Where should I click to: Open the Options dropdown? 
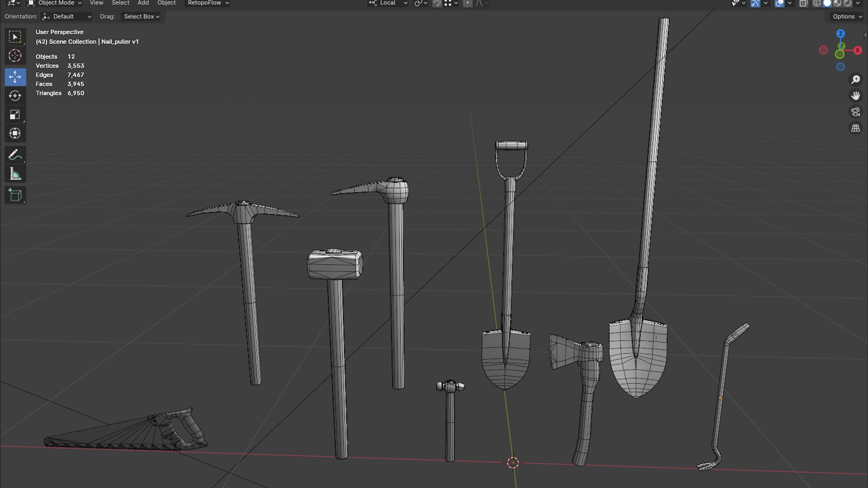tap(847, 16)
